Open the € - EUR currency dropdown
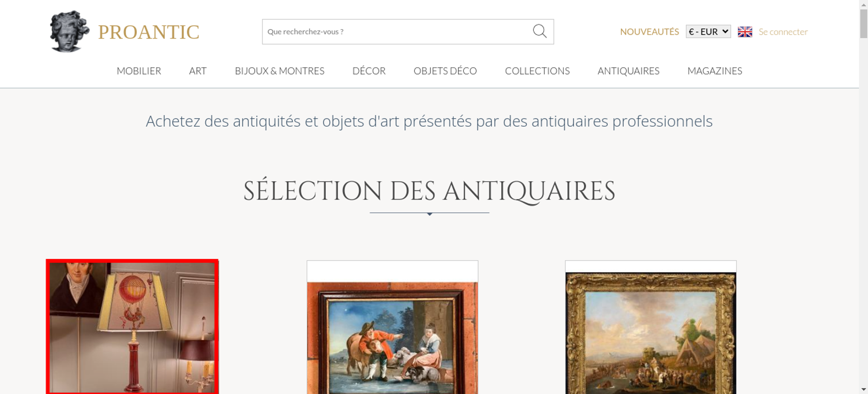The height and width of the screenshot is (394, 868). click(708, 32)
